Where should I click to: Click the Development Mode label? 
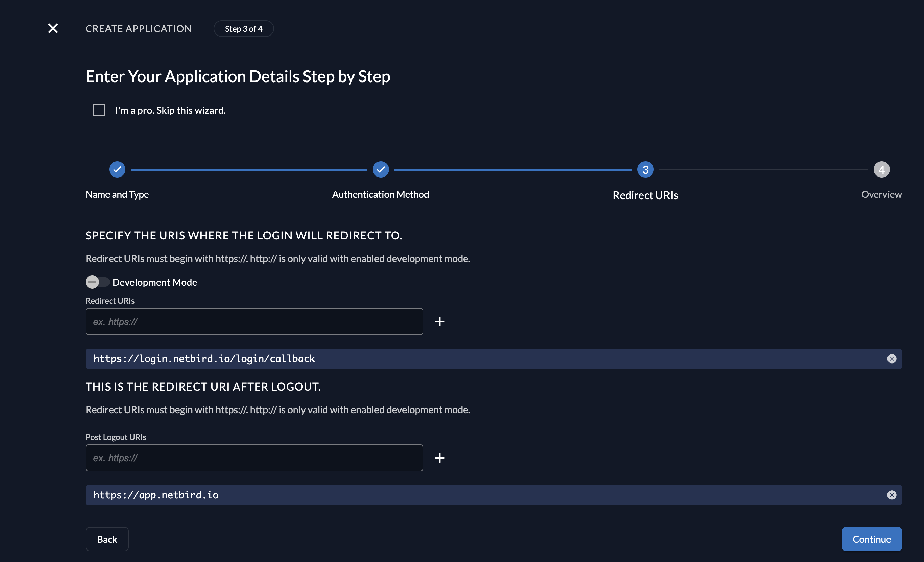point(154,282)
